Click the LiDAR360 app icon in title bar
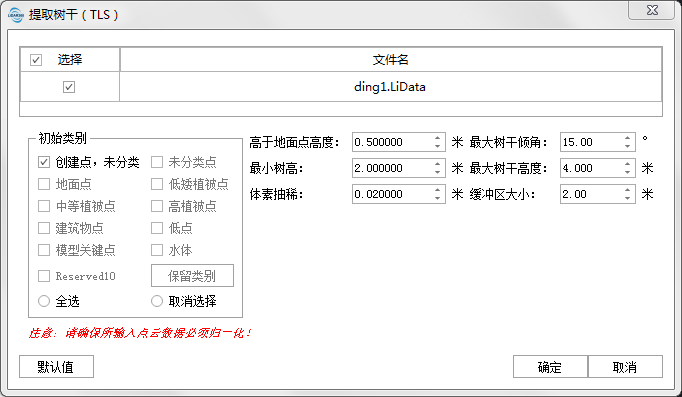Screen dimensions: 682x397 [x=16, y=14]
